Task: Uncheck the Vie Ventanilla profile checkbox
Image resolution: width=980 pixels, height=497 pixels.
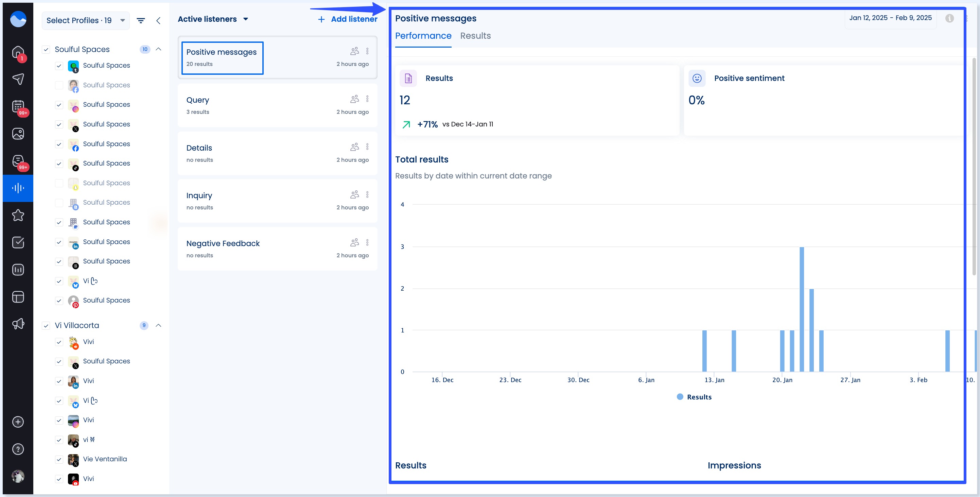Action: pyautogui.click(x=59, y=459)
